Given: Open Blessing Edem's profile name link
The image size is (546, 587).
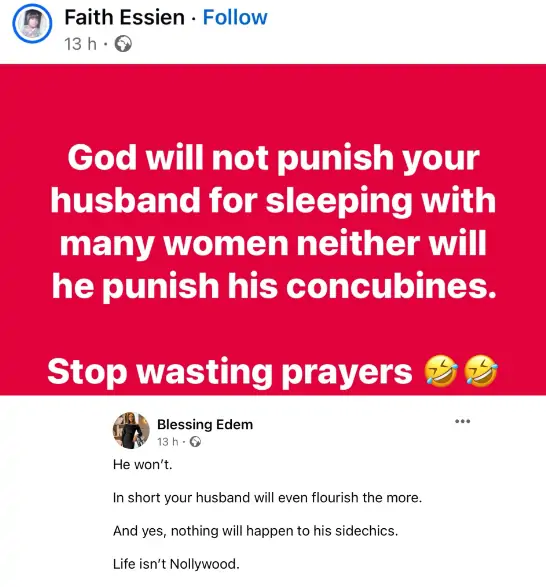Looking at the screenshot, I should [205, 425].
